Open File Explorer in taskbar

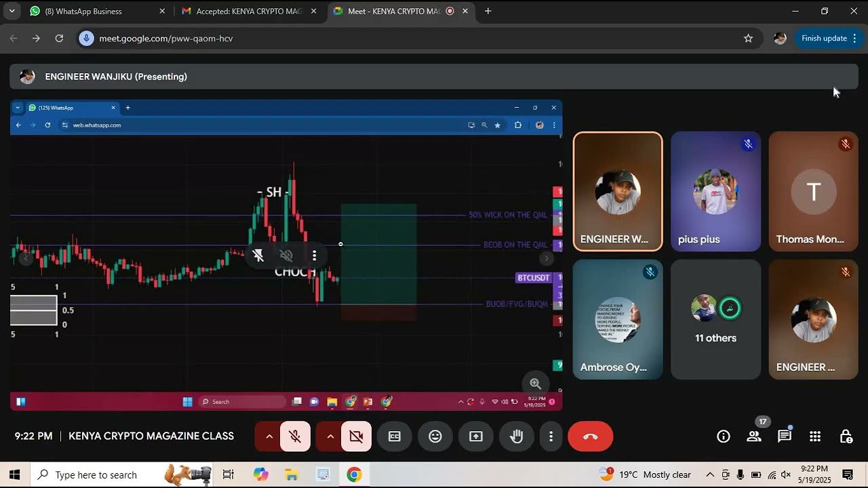(292, 474)
